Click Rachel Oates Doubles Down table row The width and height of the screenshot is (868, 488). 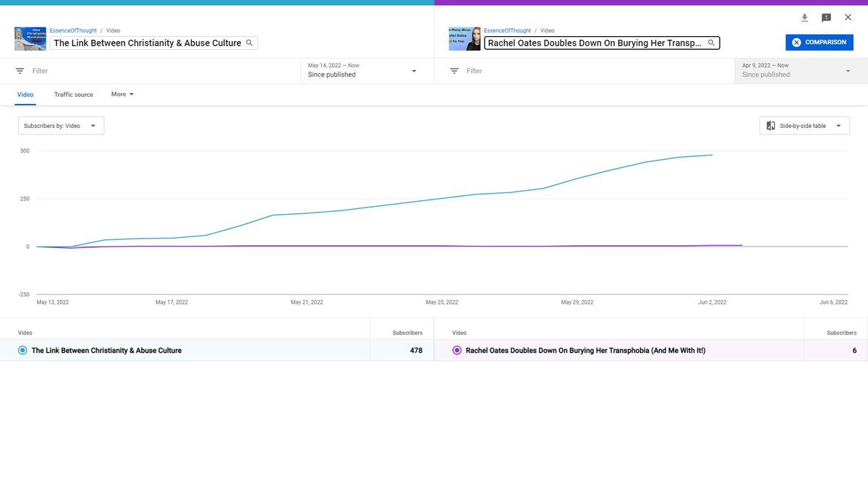[x=651, y=351]
